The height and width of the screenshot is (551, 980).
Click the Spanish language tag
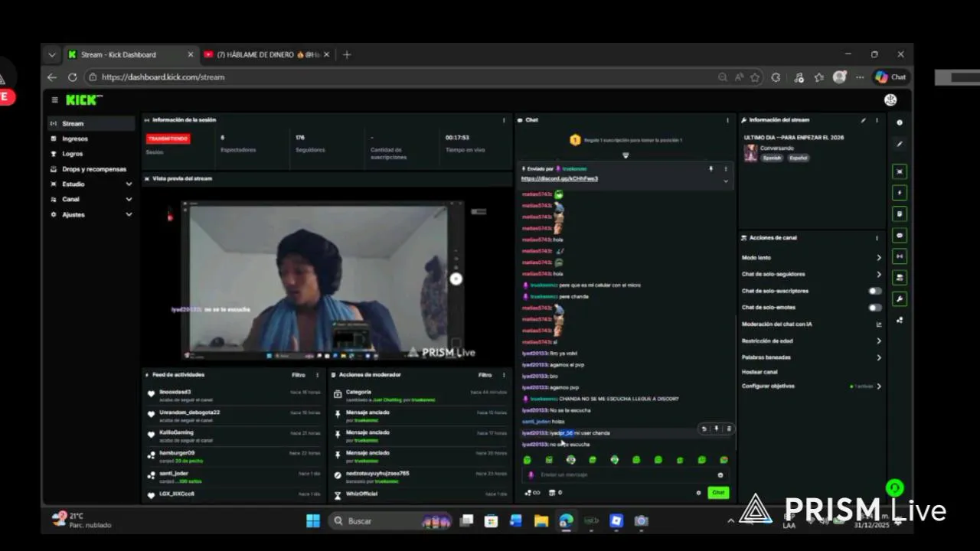pos(772,158)
